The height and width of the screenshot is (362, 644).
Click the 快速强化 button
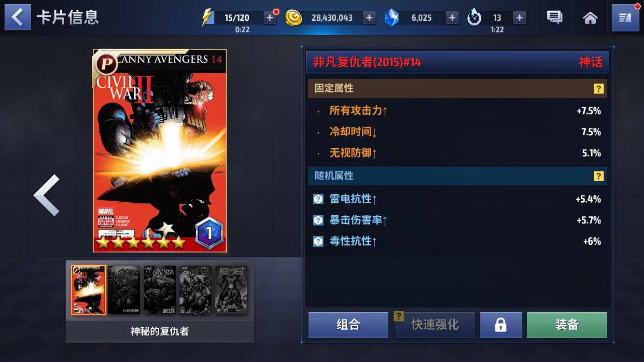tap(435, 325)
